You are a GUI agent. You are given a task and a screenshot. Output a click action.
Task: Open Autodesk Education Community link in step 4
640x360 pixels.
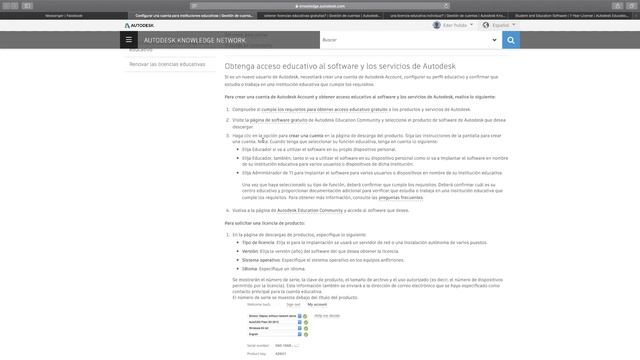coord(310,211)
